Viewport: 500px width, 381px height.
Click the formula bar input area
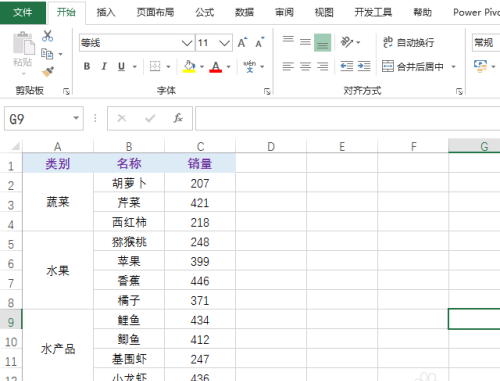(348, 118)
